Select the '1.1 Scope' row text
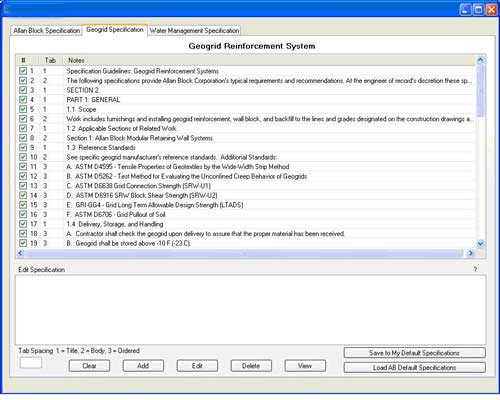 [x=81, y=109]
